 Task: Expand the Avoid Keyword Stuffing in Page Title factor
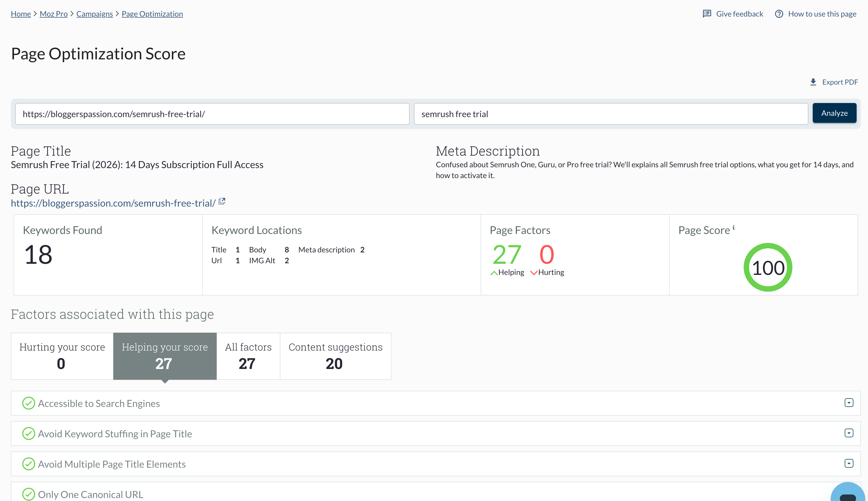[849, 433]
